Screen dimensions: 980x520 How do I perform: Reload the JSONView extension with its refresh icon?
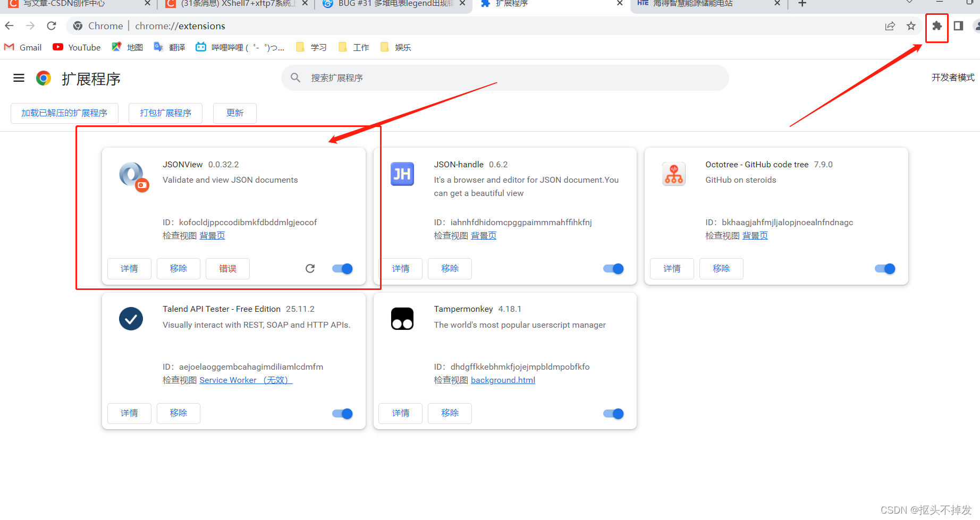click(x=310, y=268)
